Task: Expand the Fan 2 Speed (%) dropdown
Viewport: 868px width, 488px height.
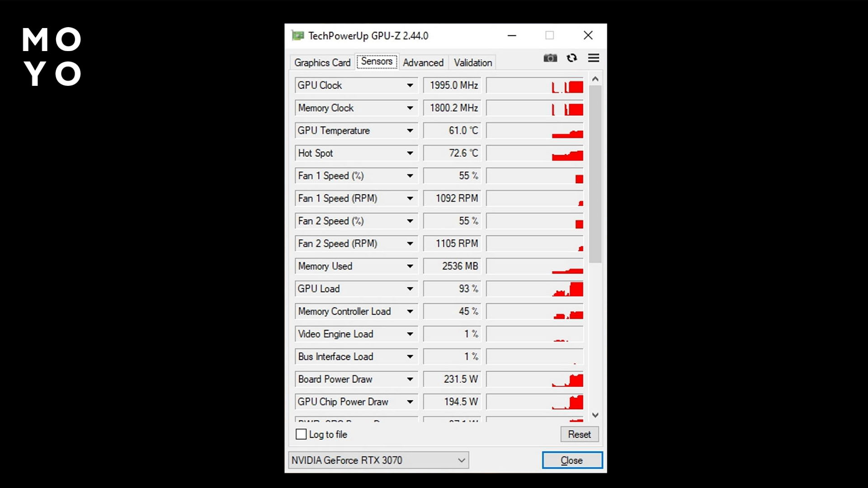Action: [410, 221]
